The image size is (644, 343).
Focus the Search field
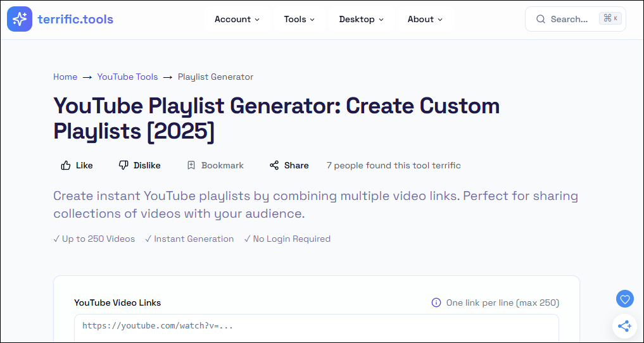click(576, 19)
